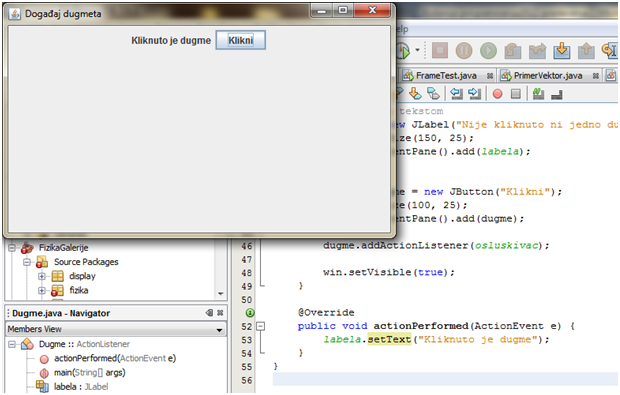Viewport: 620px width, 395px height.
Task: Select Dugme :: ActionListener in Navigator
Action: click(84, 344)
